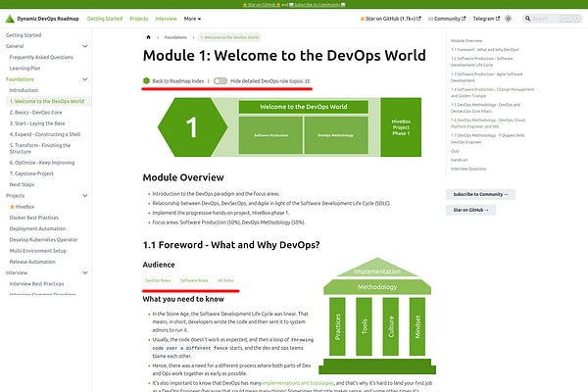Open Develop Kubernetes Operator in sidebar

tap(43, 240)
